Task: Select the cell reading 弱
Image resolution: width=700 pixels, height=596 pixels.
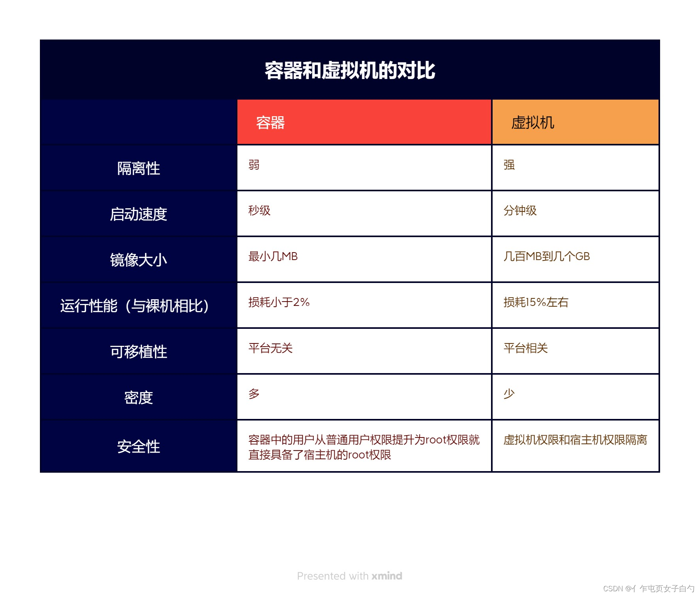Action: [364, 168]
